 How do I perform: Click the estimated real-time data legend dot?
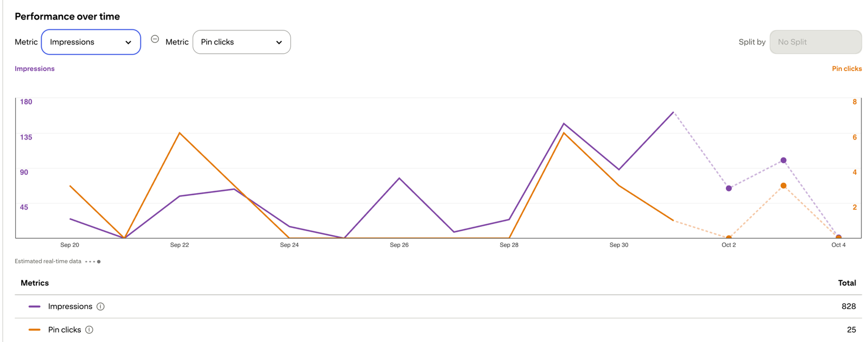(99, 262)
